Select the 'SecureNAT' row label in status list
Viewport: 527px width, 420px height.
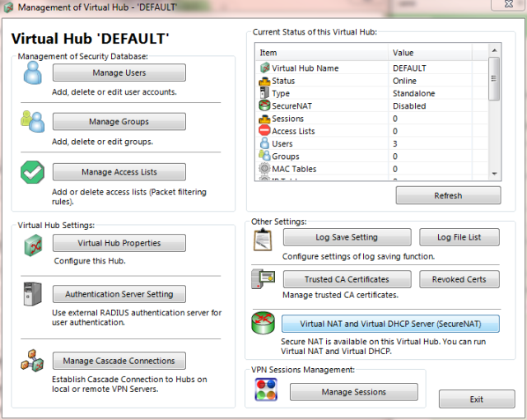click(x=292, y=106)
